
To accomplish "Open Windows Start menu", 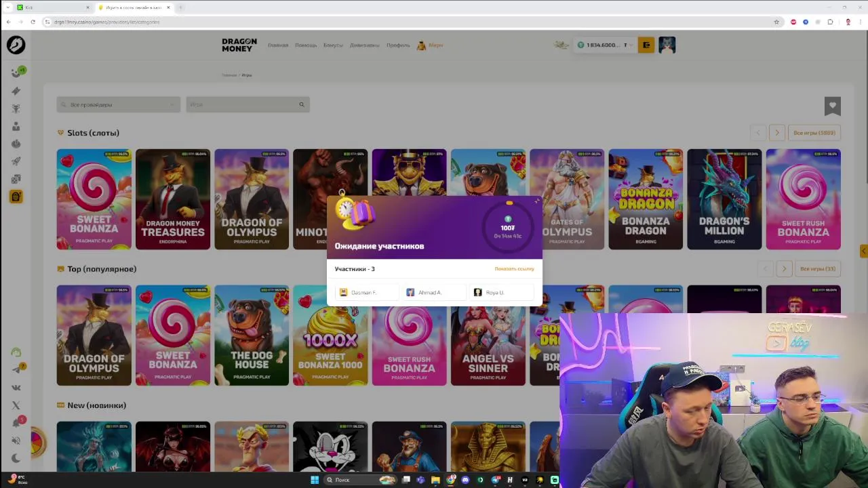I will click(315, 480).
